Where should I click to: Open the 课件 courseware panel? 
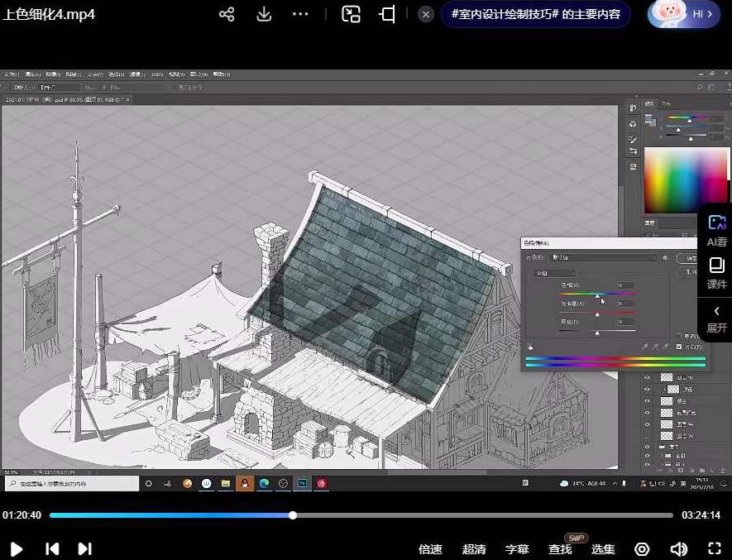tap(716, 274)
